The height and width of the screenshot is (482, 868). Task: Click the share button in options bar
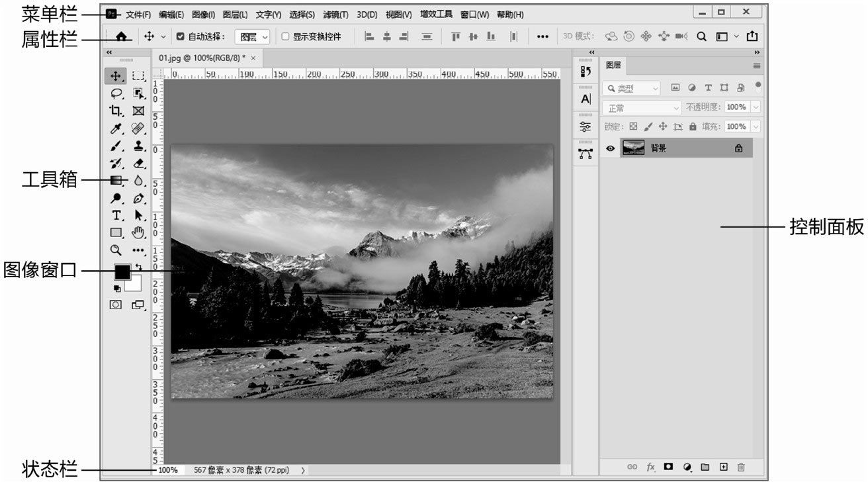click(752, 37)
